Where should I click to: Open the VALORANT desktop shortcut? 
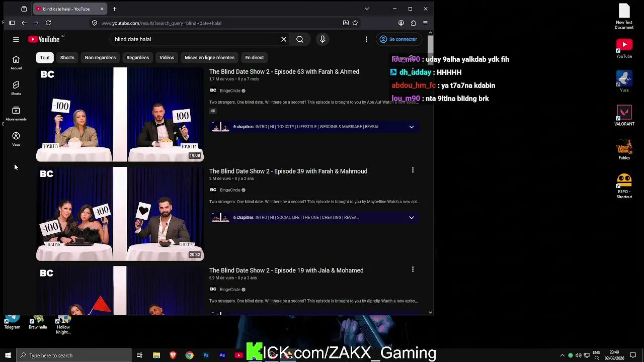[624, 116]
